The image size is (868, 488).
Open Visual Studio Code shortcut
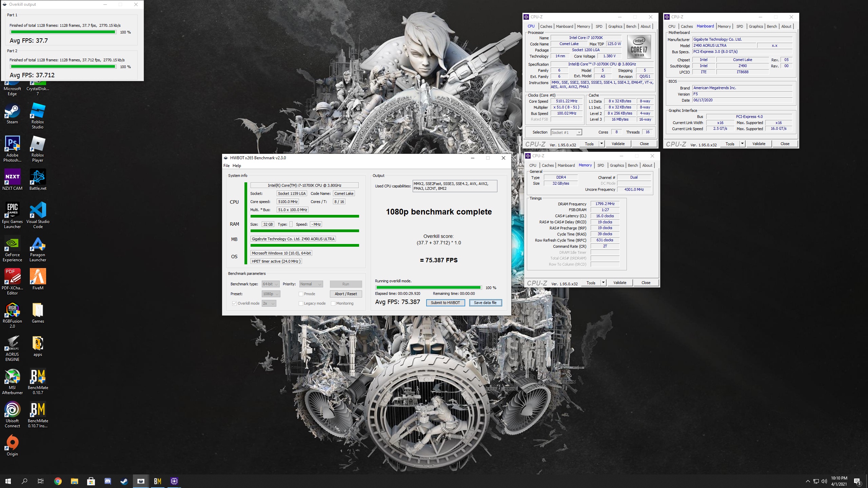pos(38,216)
